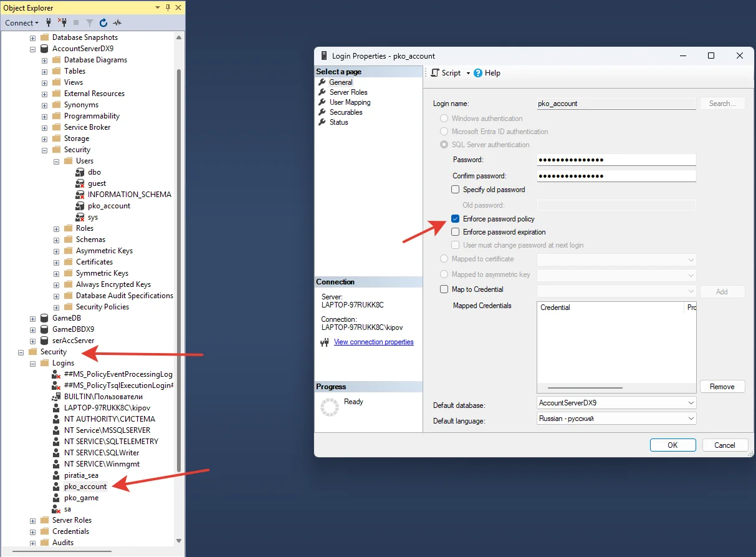Click the GameDB database icon
This screenshot has height=557, width=756.
click(44, 318)
